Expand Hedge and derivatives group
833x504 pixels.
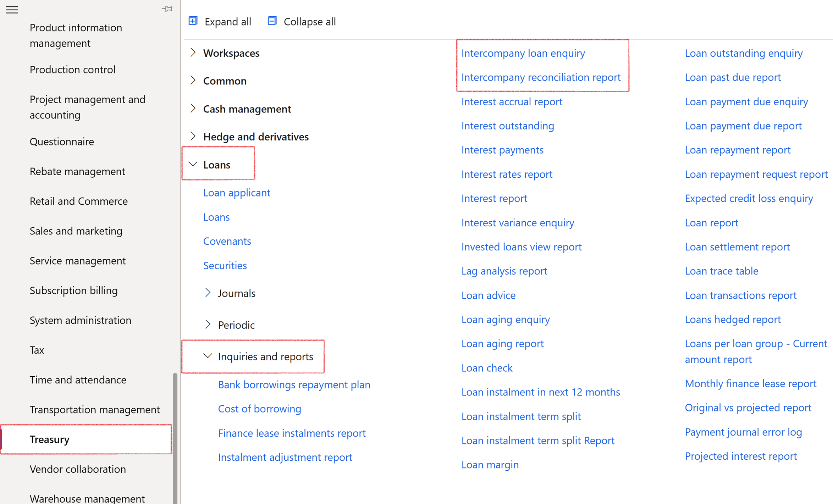pos(193,136)
